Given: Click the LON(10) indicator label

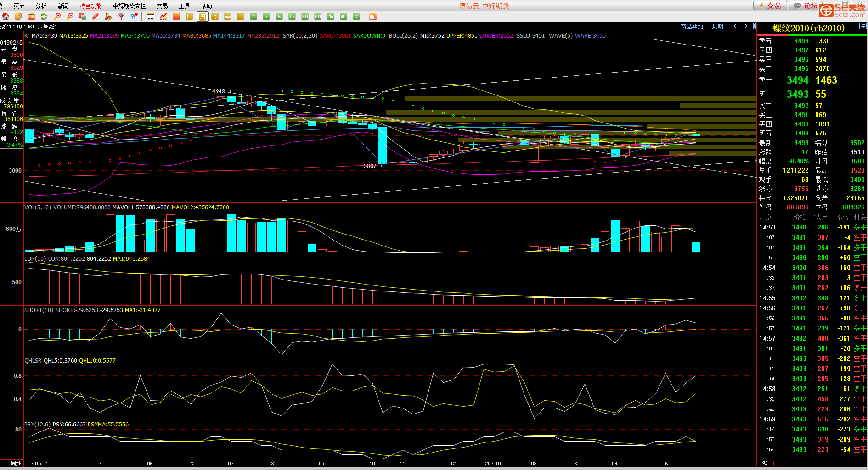Looking at the screenshot, I should tap(35, 259).
